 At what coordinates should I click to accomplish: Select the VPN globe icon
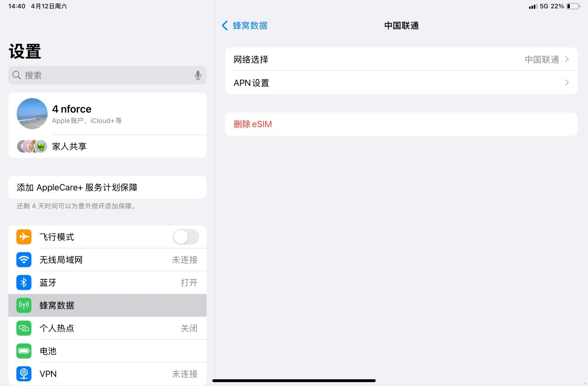click(x=24, y=374)
